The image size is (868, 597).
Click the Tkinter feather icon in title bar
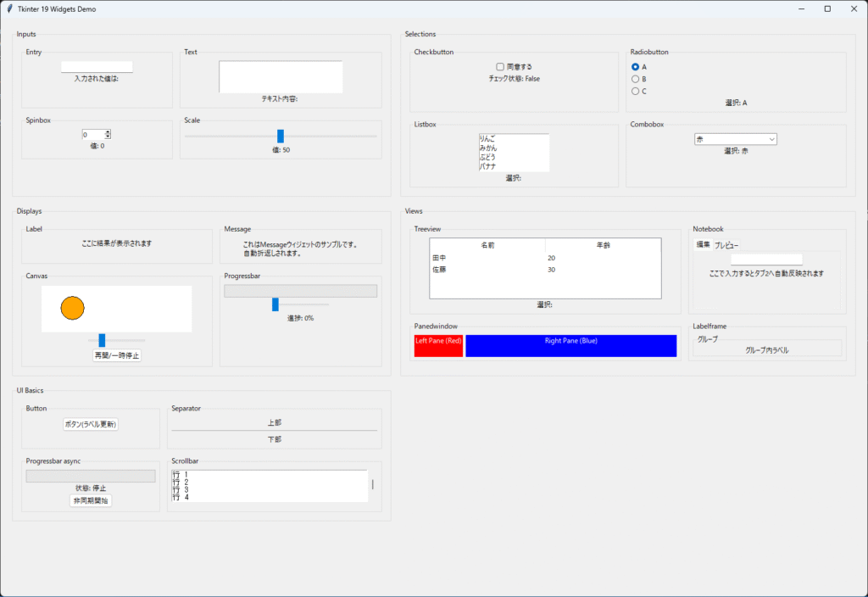click(8, 8)
